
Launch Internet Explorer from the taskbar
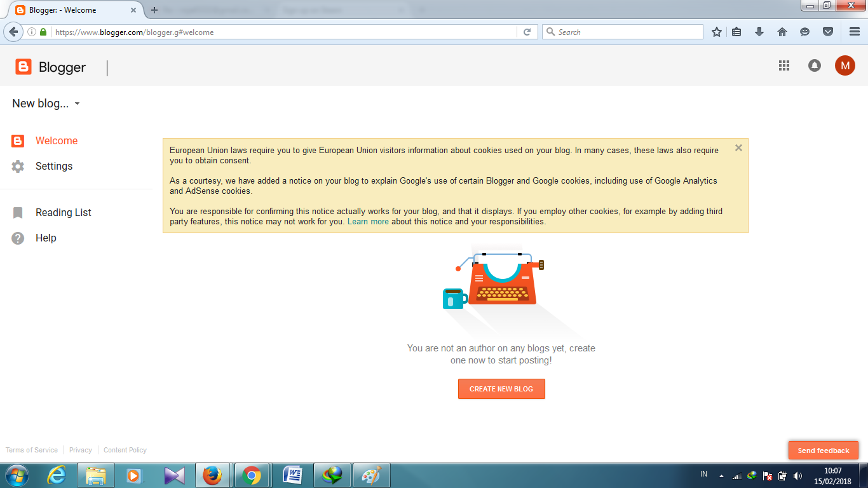pos(57,475)
